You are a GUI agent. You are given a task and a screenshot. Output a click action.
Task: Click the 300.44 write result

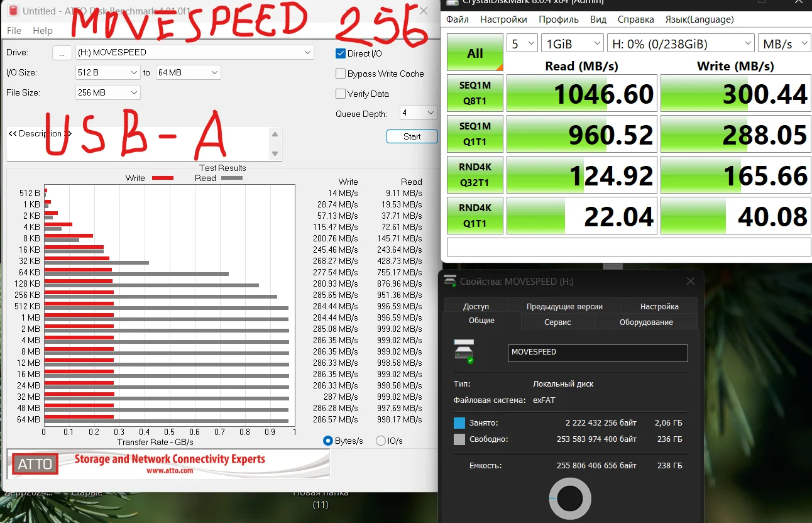click(736, 94)
